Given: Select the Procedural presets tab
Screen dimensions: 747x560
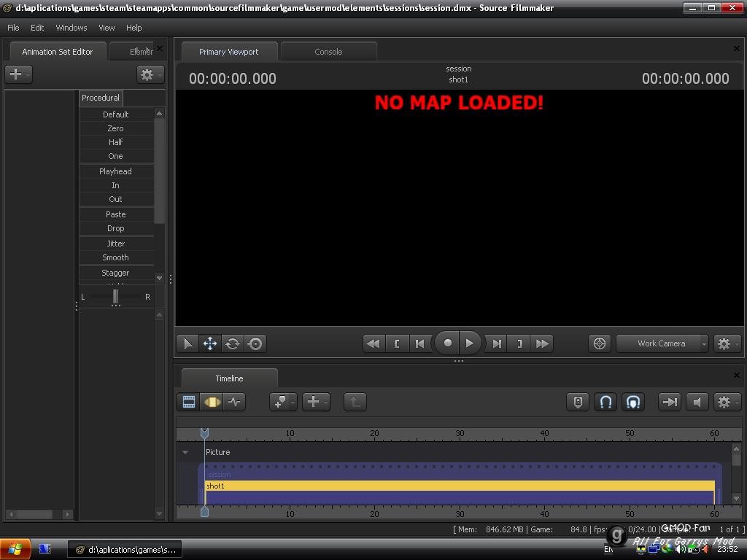Looking at the screenshot, I should click(x=101, y=98).
